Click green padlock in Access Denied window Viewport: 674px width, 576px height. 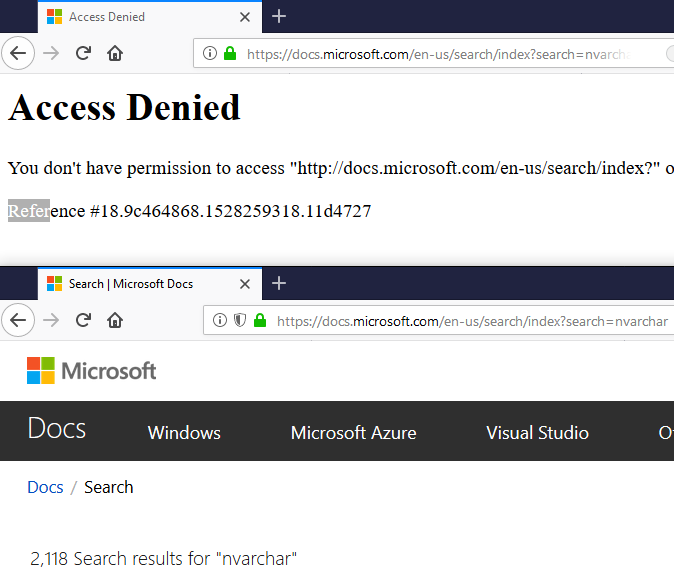tap(230, 53)
